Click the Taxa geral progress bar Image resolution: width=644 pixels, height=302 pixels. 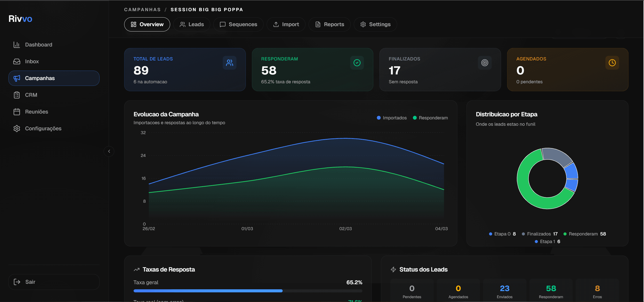pos(248,291)
